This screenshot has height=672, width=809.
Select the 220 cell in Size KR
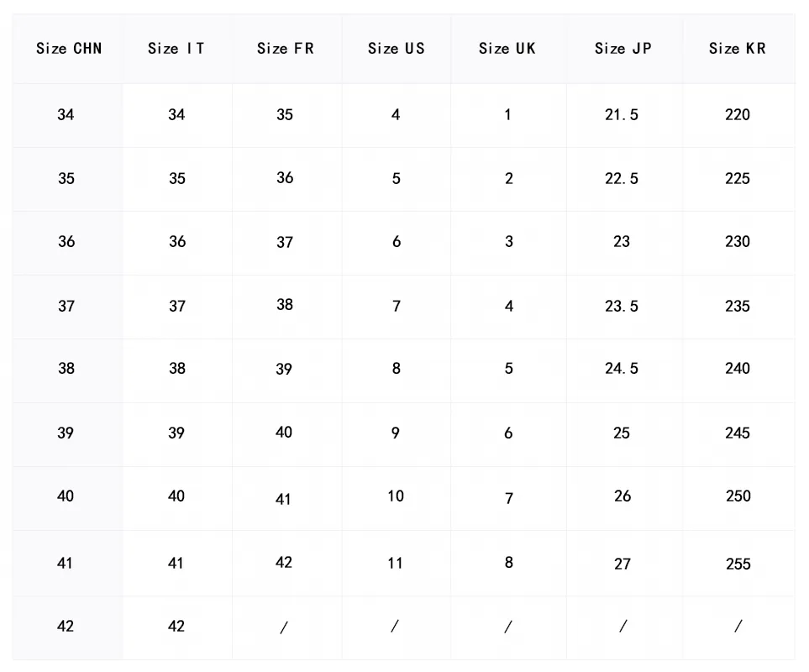pos(738,114)
